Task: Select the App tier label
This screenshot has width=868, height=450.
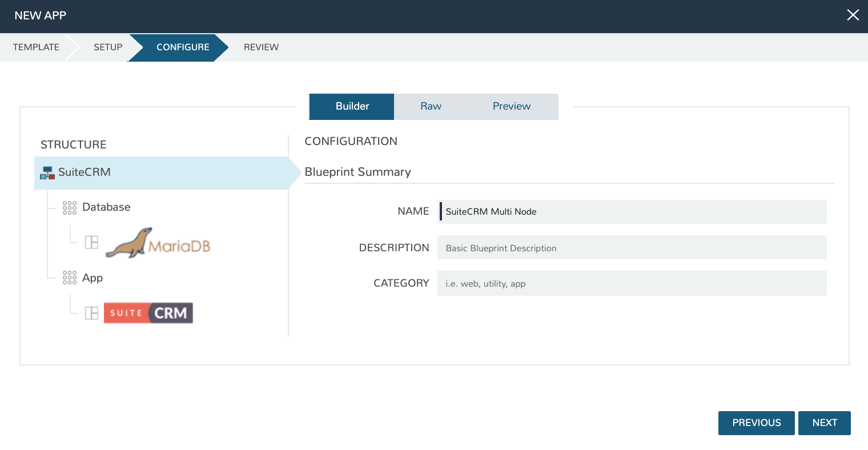Action: 93,278
